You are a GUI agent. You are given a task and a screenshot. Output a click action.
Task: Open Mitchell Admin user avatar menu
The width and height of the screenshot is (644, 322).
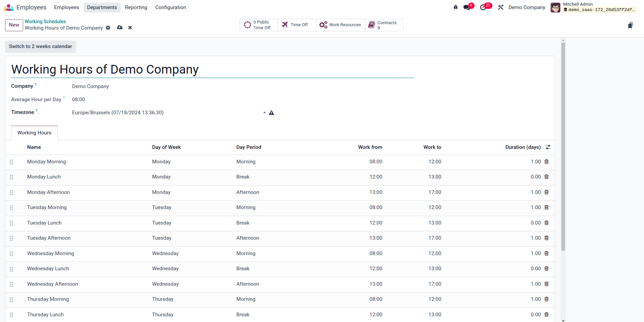coord(555,7)
